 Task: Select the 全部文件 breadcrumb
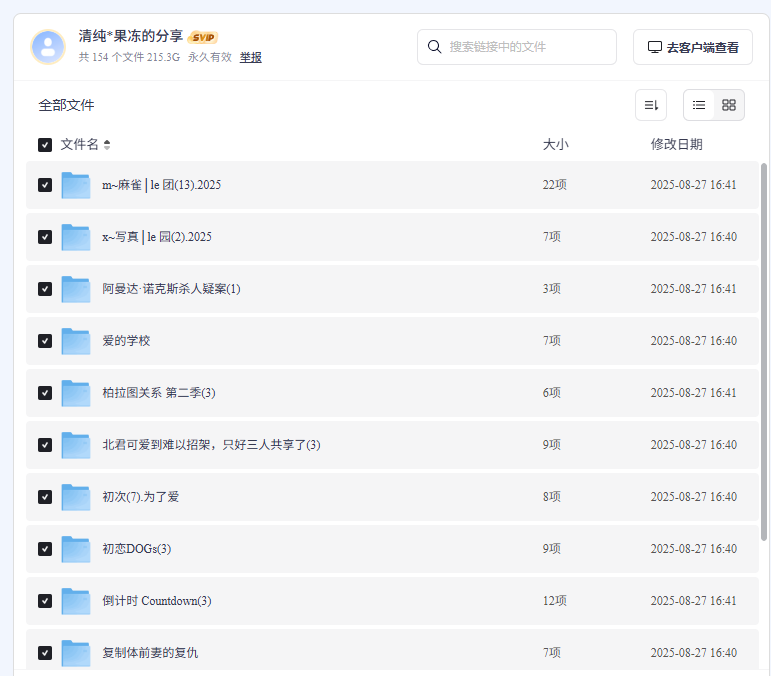tap(66, 105)
